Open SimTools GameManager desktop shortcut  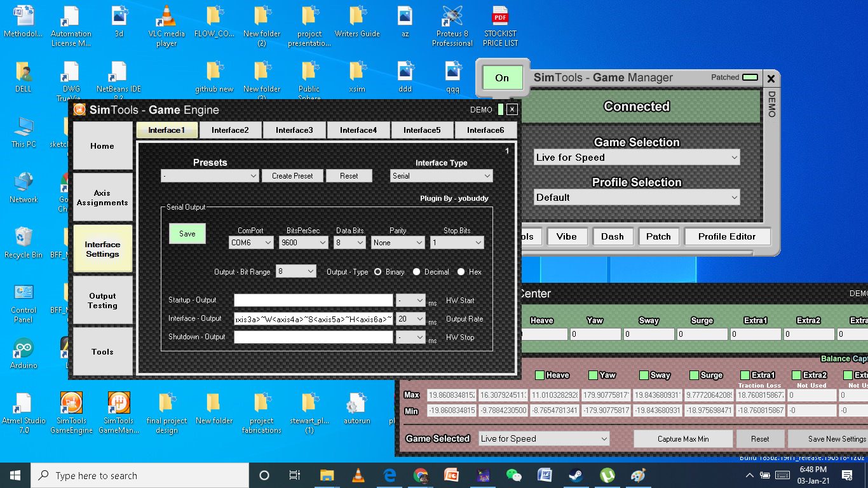coord(119,412)
